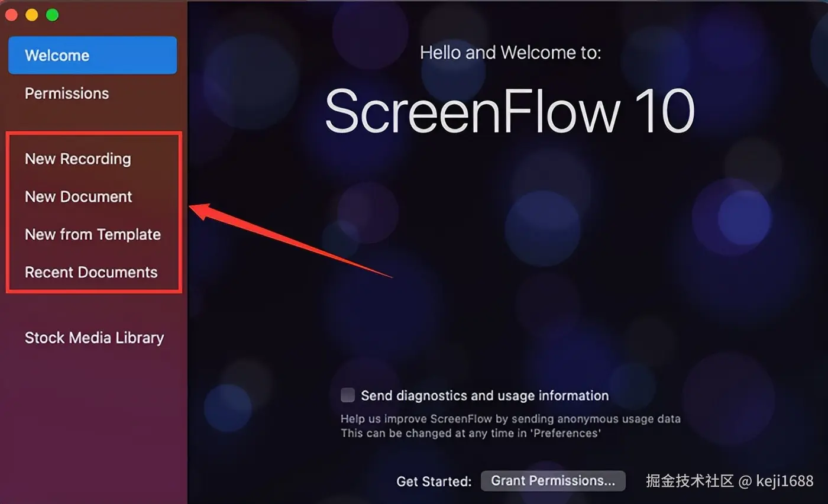This screenshot has width=828, height=504.
Task: Click the Get Started label
Action: point(434,482)
